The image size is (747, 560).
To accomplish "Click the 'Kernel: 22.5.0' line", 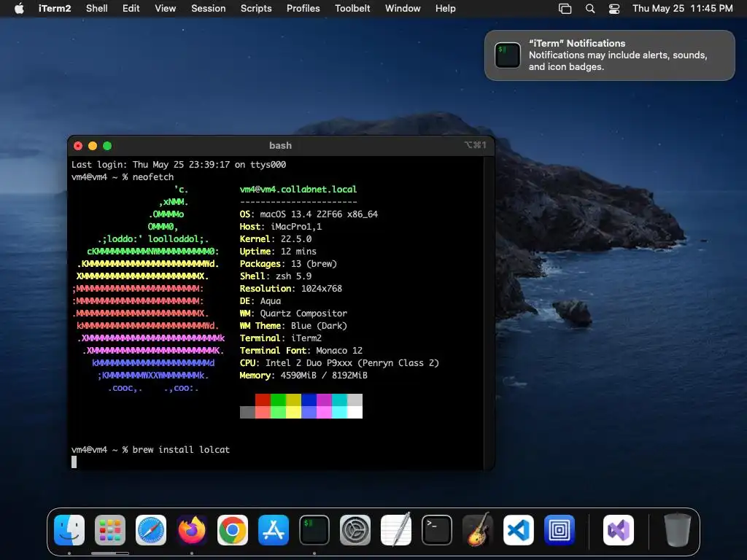I will tap(275, 239).
